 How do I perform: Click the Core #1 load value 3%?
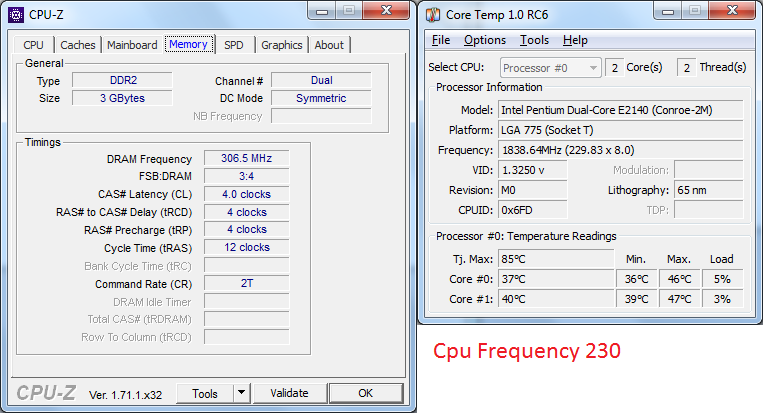pyautogui.click(x=722, y=299)
